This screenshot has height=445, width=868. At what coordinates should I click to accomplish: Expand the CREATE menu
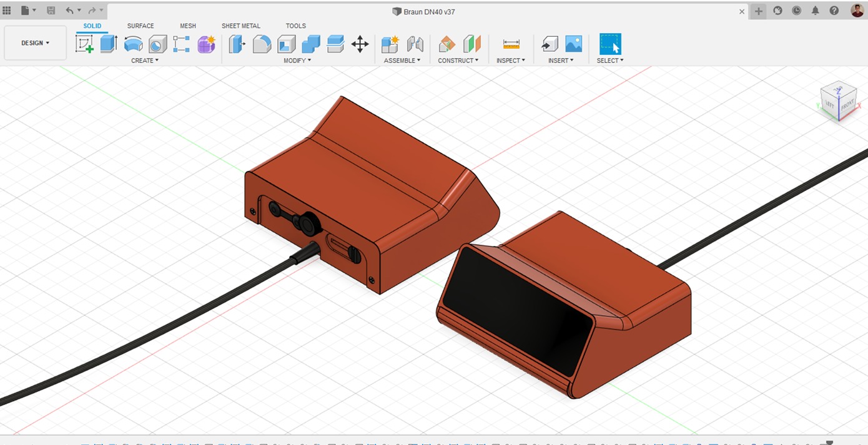pyautogui.click(x=145, y=61)
